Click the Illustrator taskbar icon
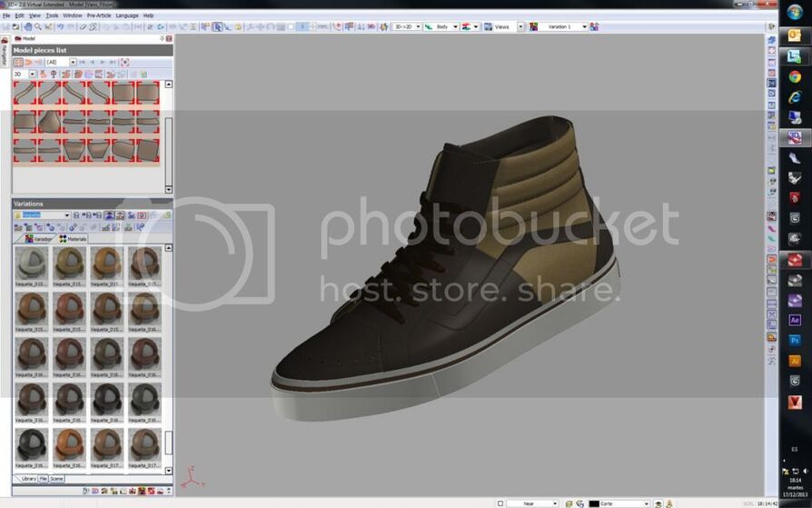The width and height of the screenshot is (812, 508). tap(795, 361)
